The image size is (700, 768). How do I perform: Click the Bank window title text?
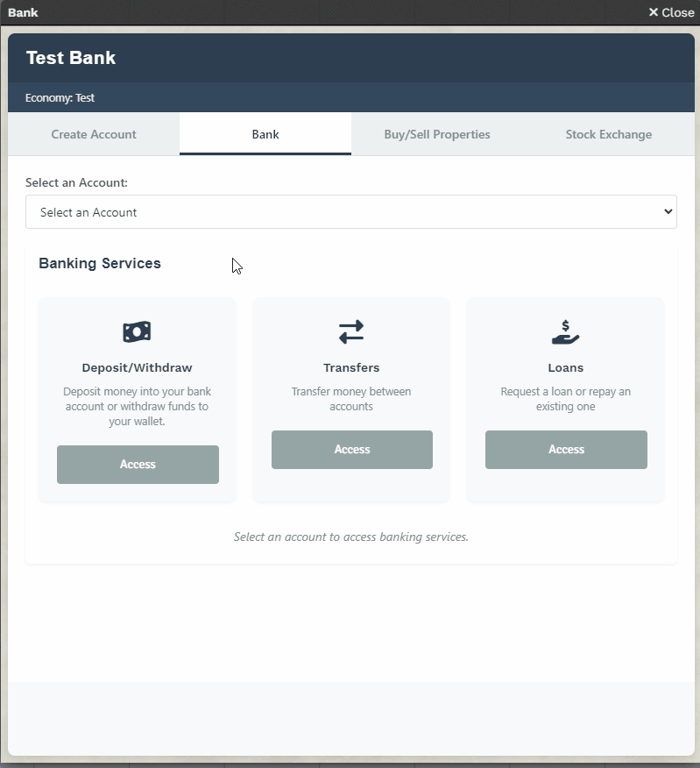coord(23,12)
